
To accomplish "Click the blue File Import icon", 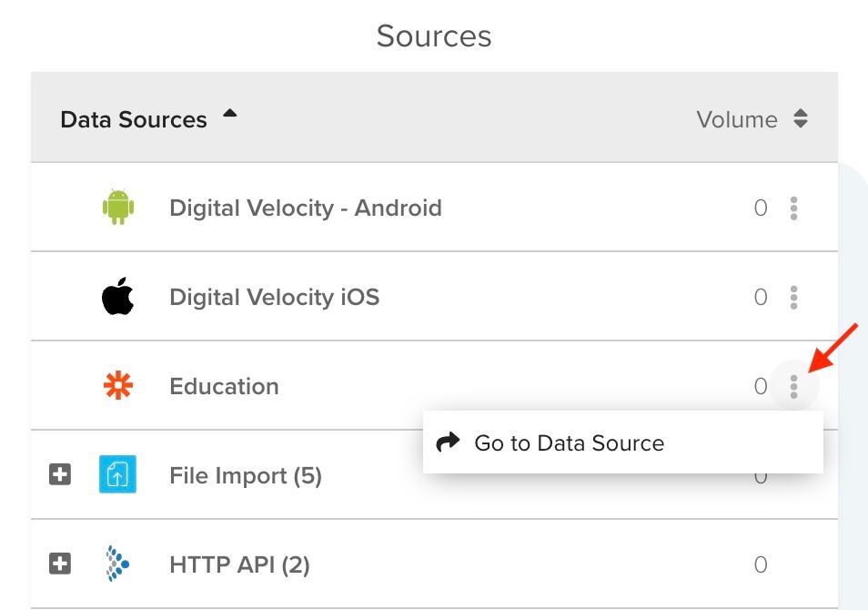I will pos(117,475).
